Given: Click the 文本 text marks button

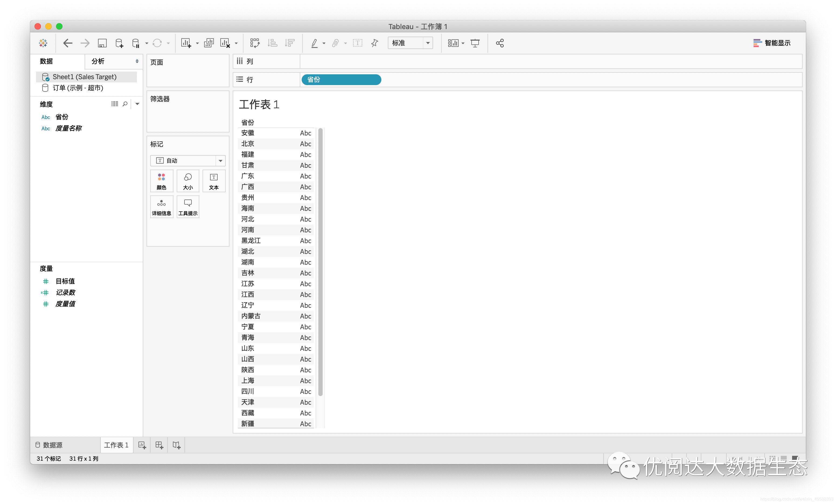Looking at the screenshot, I should click(214, 181).
